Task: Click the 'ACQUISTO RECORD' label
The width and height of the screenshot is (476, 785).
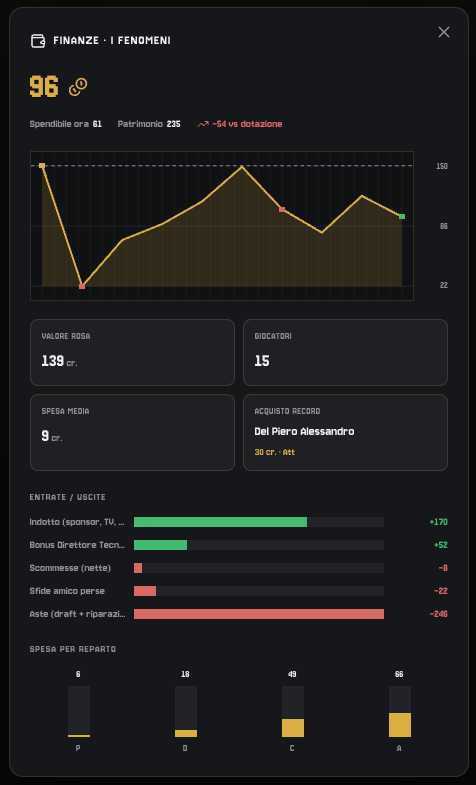Action: (x=287, y=412)
